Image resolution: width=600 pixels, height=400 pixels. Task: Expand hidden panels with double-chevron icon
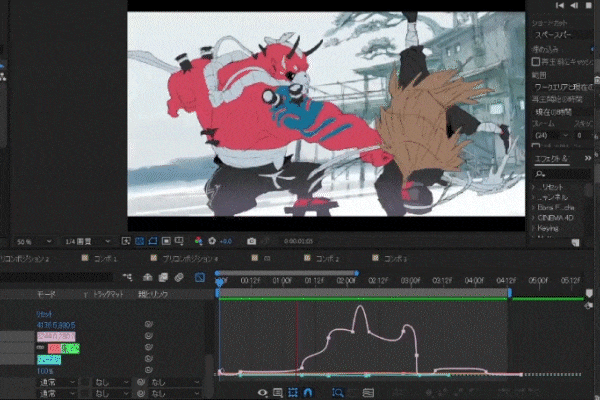pyautogui.click(x=588, y=158)
